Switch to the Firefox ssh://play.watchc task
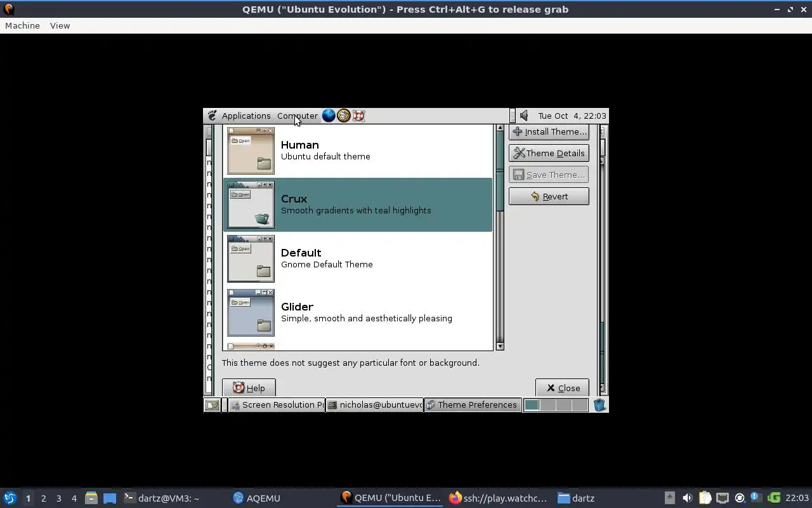The image size is (812, 508). tap(497, 498)
